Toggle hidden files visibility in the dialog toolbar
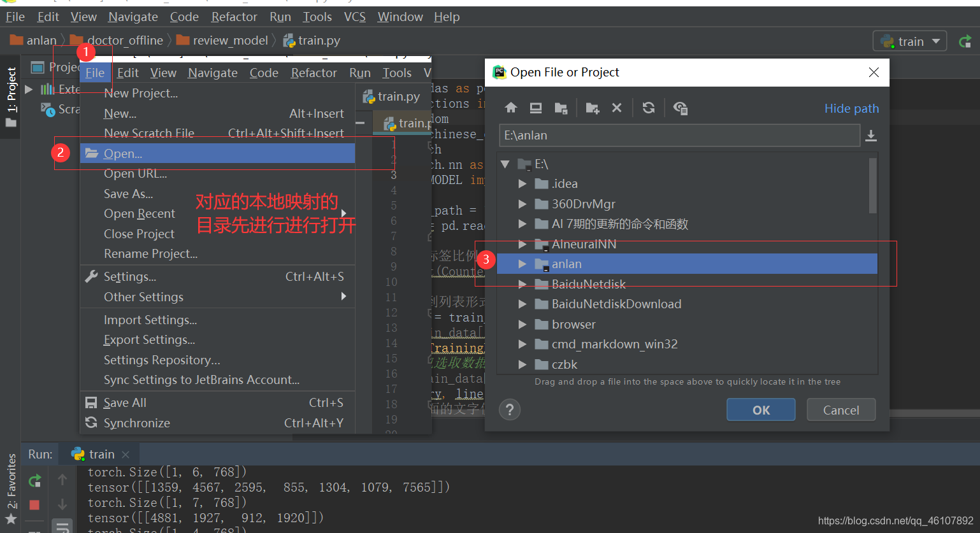The width and height of the screenshot is (980, 533). (680, 108)
